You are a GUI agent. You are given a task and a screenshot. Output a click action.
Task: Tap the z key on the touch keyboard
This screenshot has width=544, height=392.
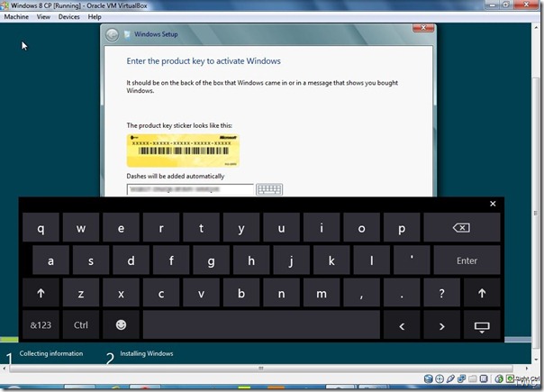click(x=81, y=293)
